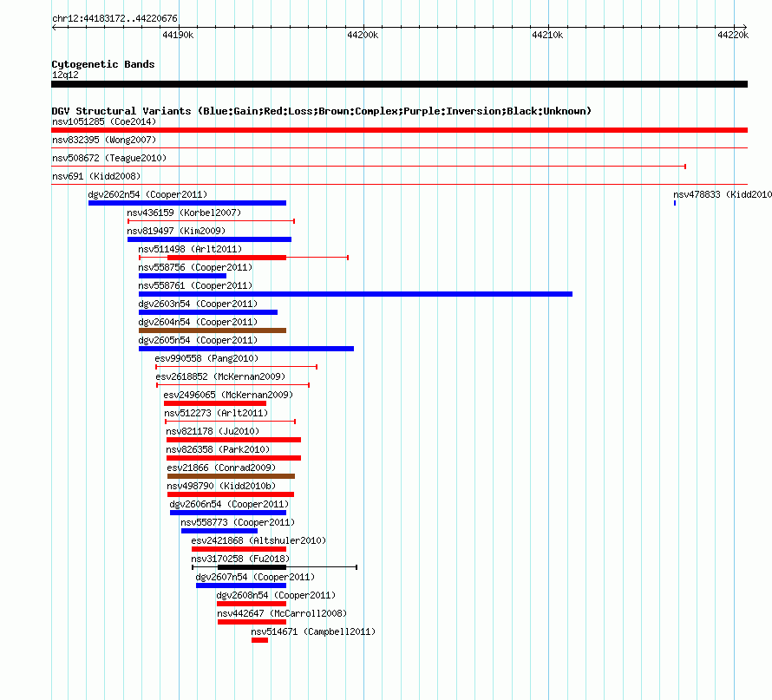The width and height of the screenshot is (772, 700).
Task: Open the black nsv3170258 (Fu2018) bar
Action: click(252, 567)
